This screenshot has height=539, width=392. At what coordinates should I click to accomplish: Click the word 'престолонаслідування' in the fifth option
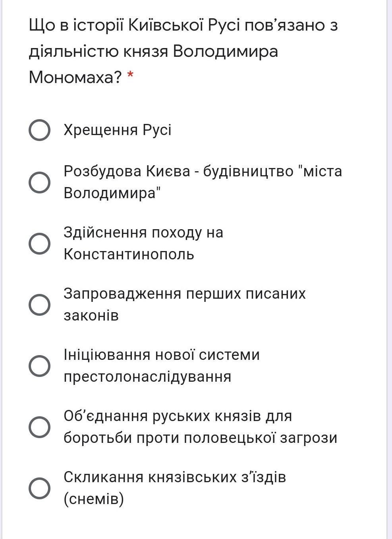point(147,377)
